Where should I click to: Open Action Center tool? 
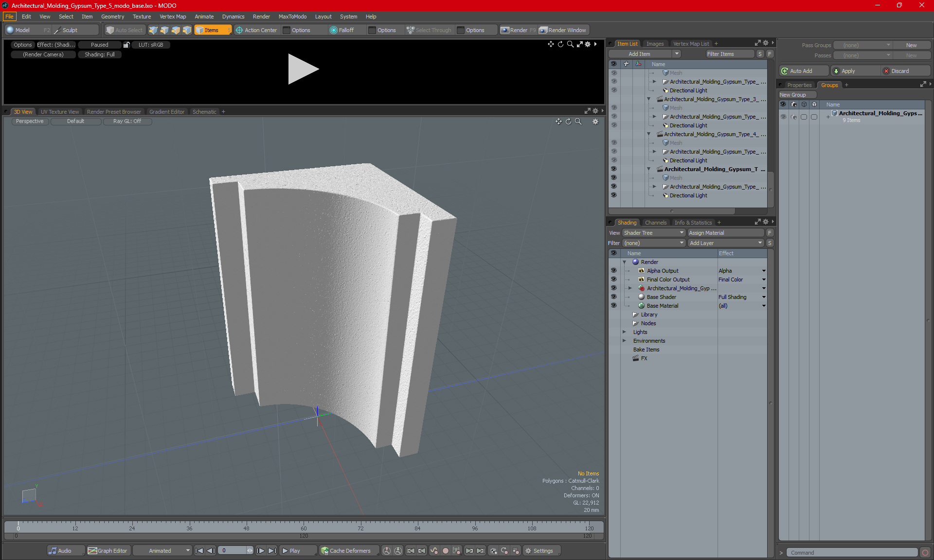coord(256,30)
